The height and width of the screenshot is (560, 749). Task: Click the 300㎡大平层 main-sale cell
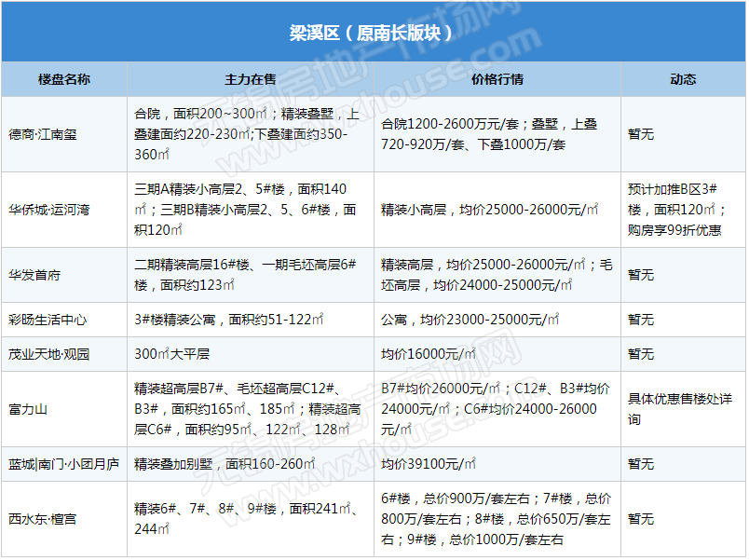[171, 354]
